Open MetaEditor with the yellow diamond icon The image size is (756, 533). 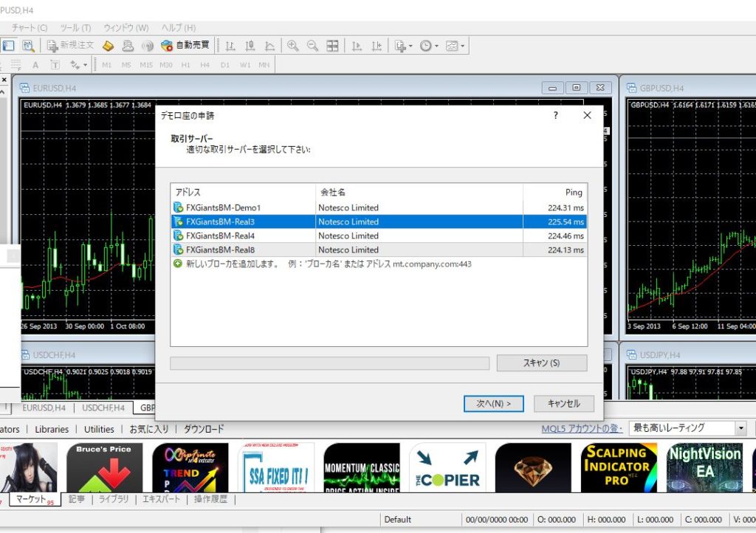point(108,46)
